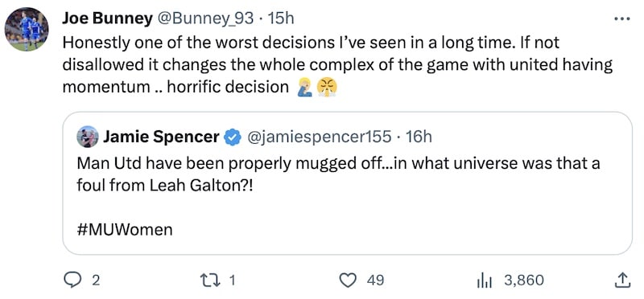Click the Jamie Spencer display name

pos(161,137)
